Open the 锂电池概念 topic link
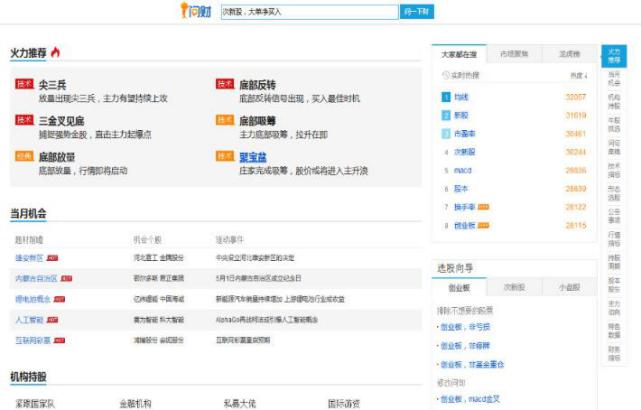641x410 pixels. (x=32, y=299)
